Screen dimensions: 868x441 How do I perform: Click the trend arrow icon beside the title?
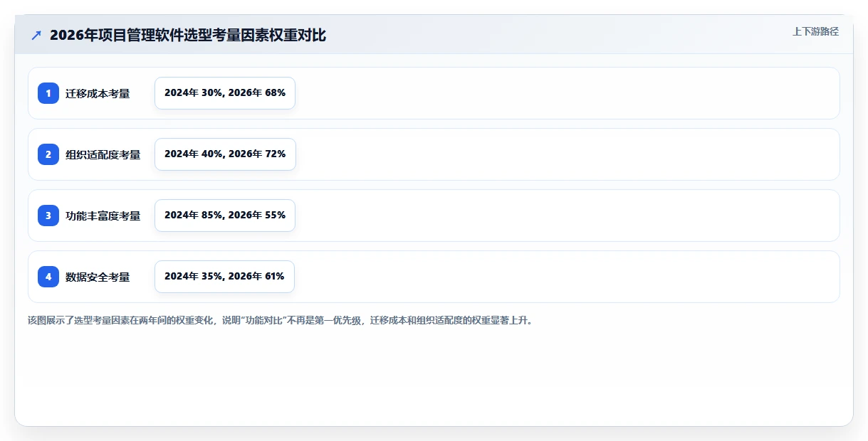coord(36,35)
